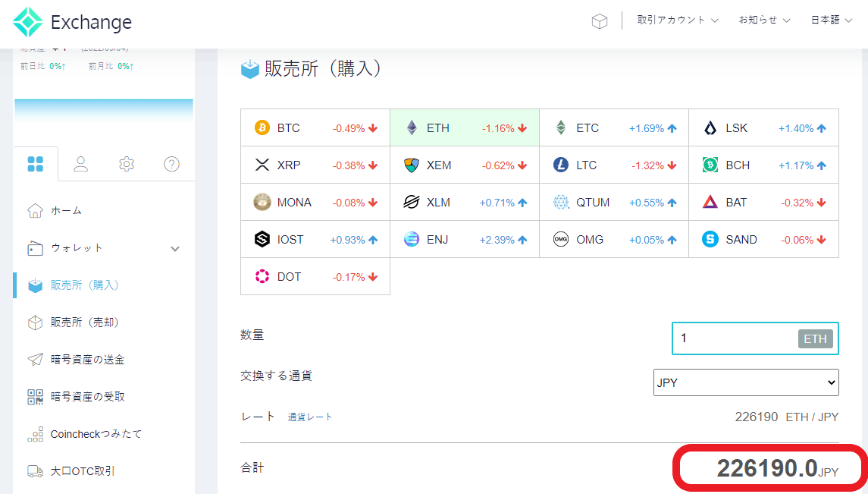Select SAND currency cell
The height and width of the screenshot is (494, 868).
tap(764, 239)
